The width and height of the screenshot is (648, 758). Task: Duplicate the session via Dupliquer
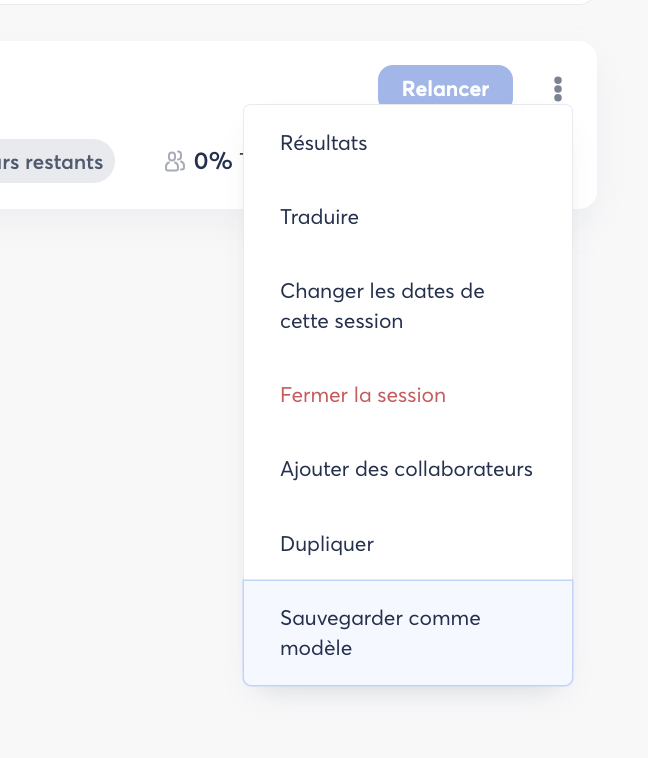point(327,544)
